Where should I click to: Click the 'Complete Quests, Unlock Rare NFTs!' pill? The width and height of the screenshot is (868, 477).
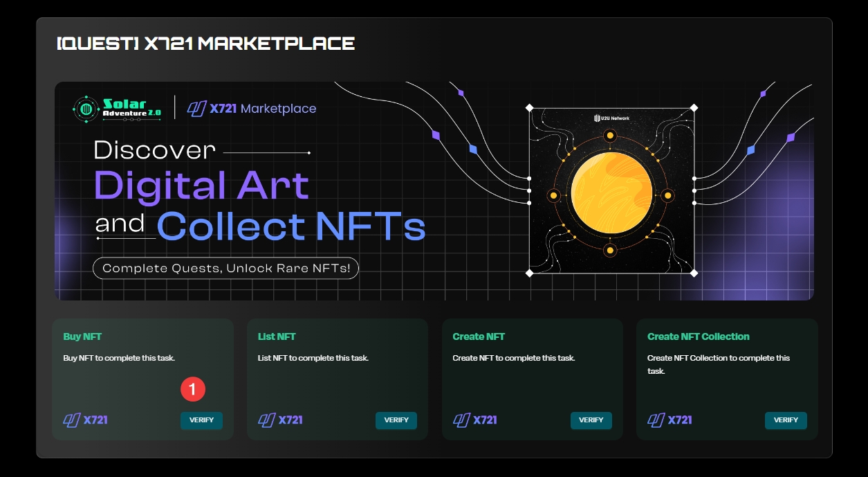pyautogui.click(x=225, y=268)
